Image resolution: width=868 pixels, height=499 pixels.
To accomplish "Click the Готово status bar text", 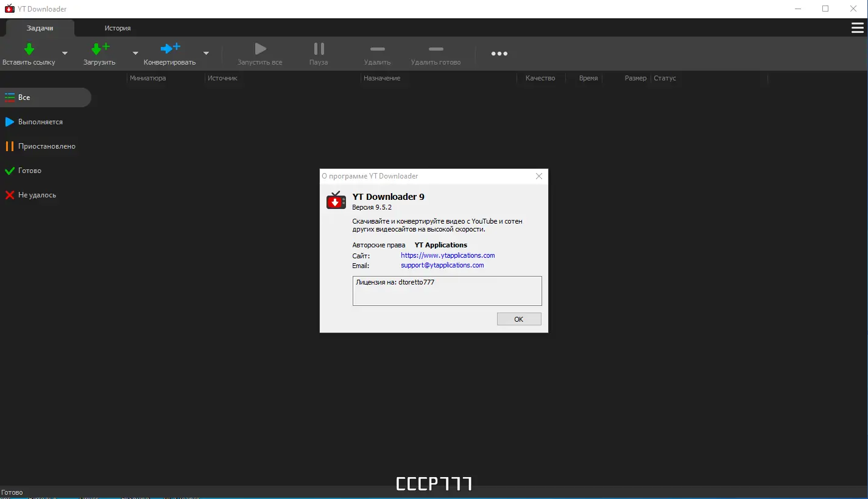I will click(12, 492).
